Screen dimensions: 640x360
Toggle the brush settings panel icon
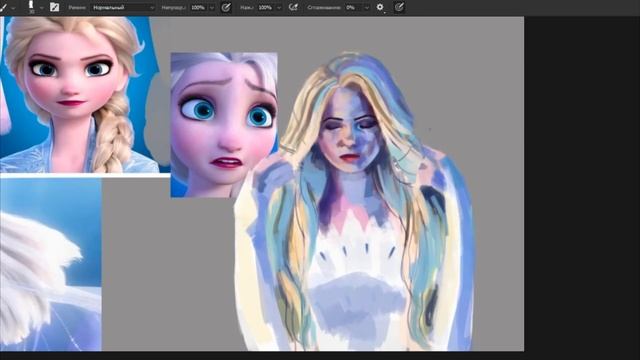54,7
